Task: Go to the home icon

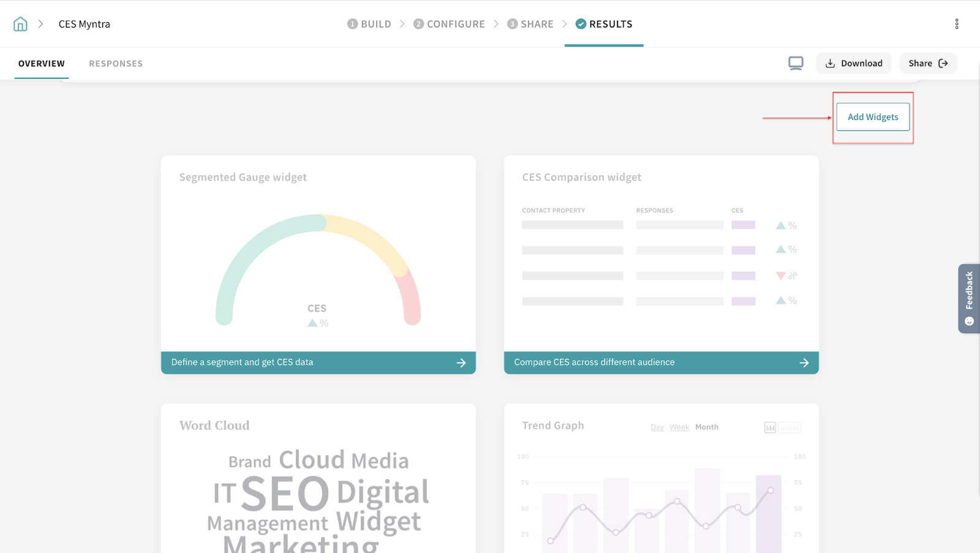Action: point(20,24)
